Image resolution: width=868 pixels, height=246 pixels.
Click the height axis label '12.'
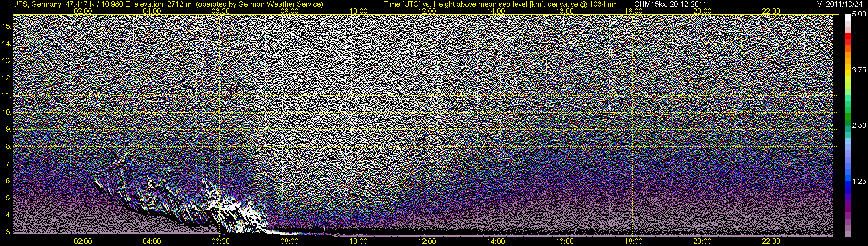pyautogui.click(x=6, y=78)
